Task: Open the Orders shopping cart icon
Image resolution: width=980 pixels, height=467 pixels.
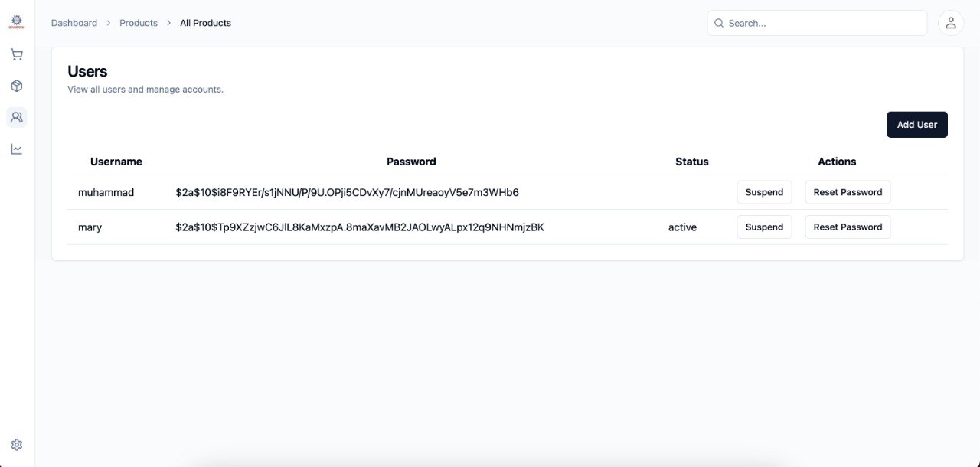Action: click(x=16, y=54)
